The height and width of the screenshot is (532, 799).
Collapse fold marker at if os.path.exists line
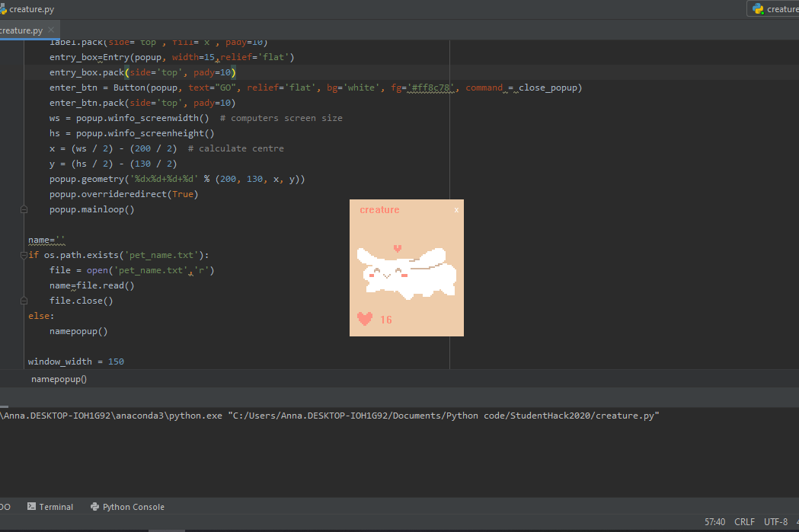pos(24,255)
